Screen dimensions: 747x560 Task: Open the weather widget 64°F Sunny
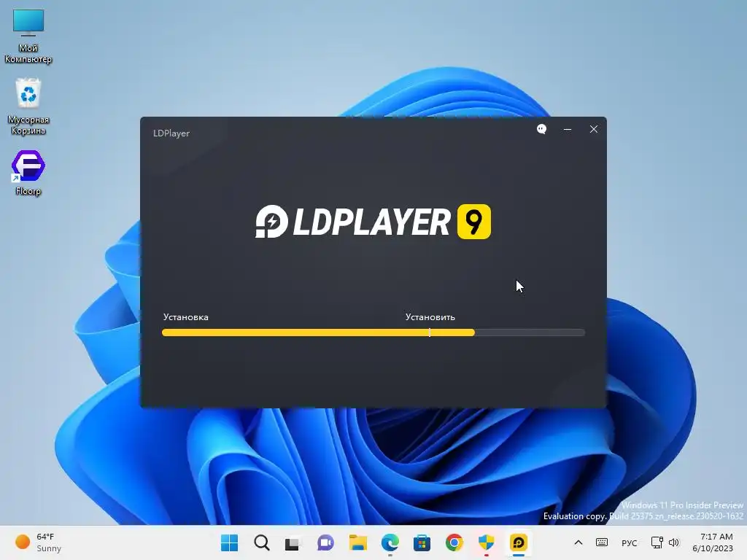39,542
